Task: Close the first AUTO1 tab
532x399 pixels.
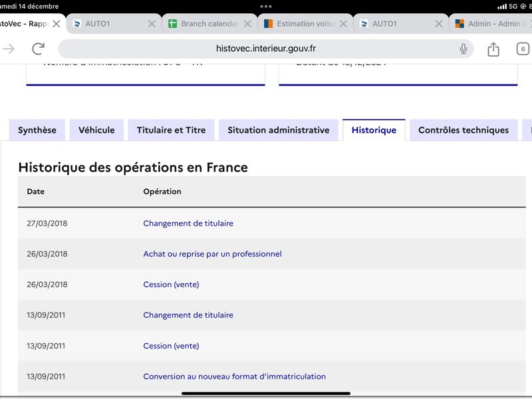Action: [152, 24]
